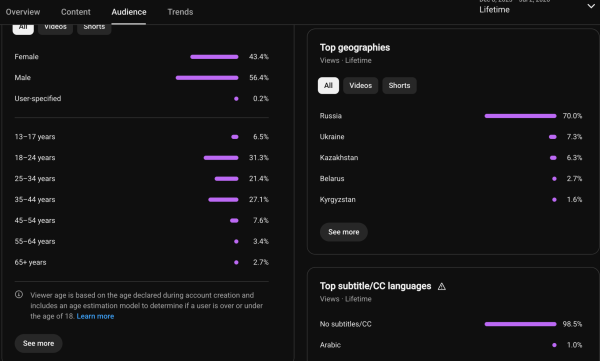Click the 56.4% Male value
This screenshot has width=600, height=361.
click(x=259, y=78)
